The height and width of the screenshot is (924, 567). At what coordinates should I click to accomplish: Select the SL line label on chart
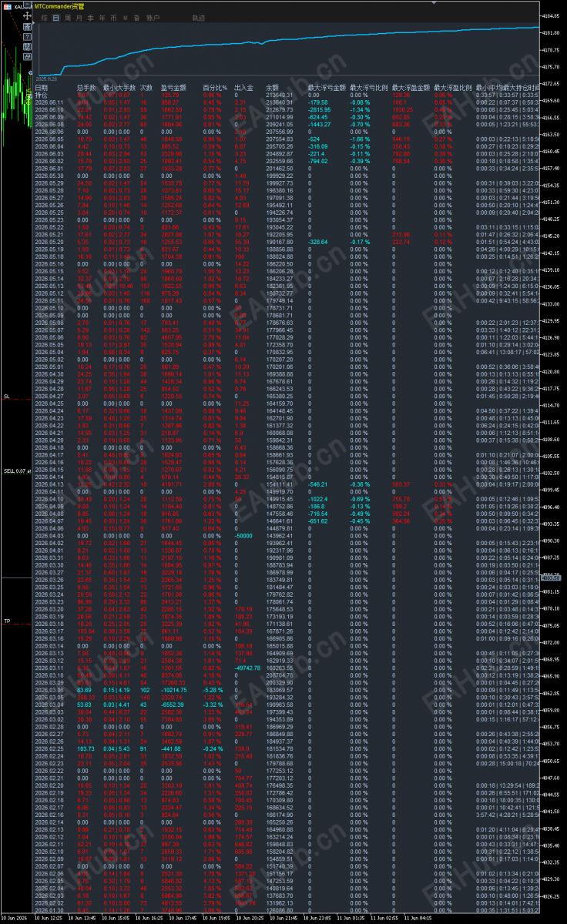point(6,396)
